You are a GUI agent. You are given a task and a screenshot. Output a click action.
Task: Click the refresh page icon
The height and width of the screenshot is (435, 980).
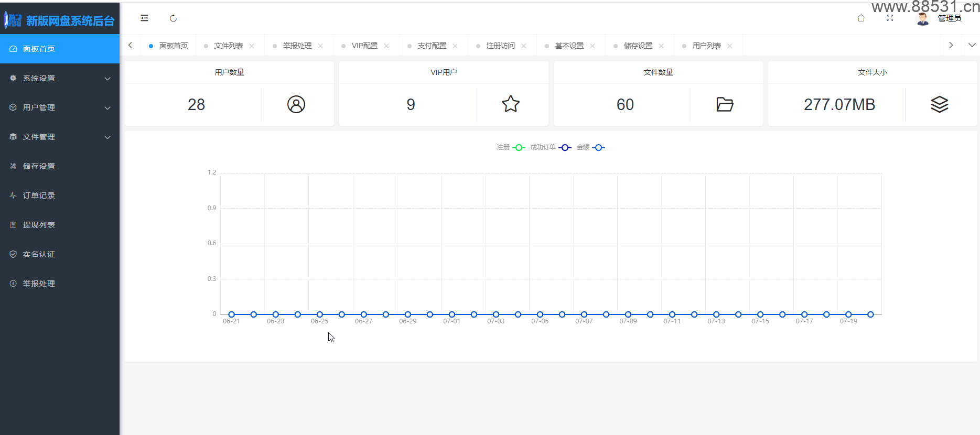click(x=173, y=18)
